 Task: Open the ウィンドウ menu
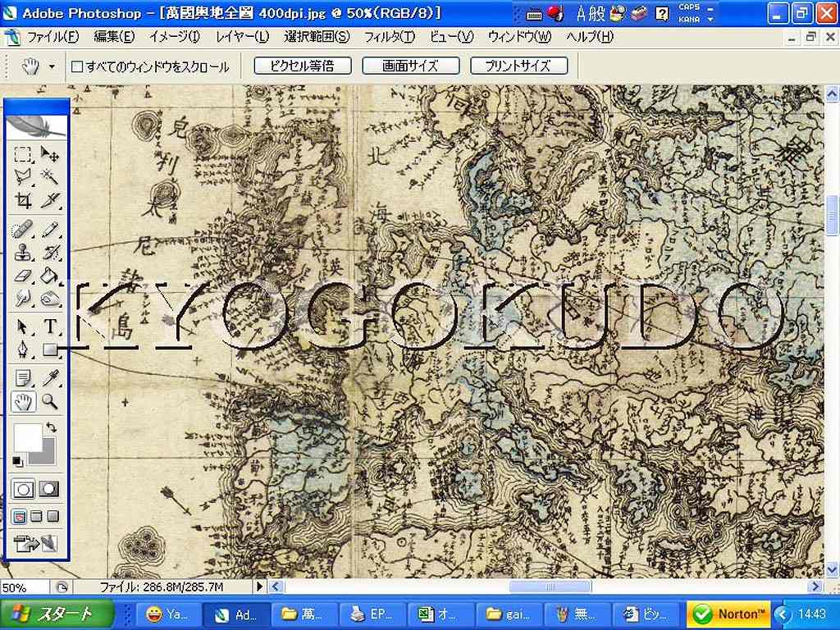point(519,37)
